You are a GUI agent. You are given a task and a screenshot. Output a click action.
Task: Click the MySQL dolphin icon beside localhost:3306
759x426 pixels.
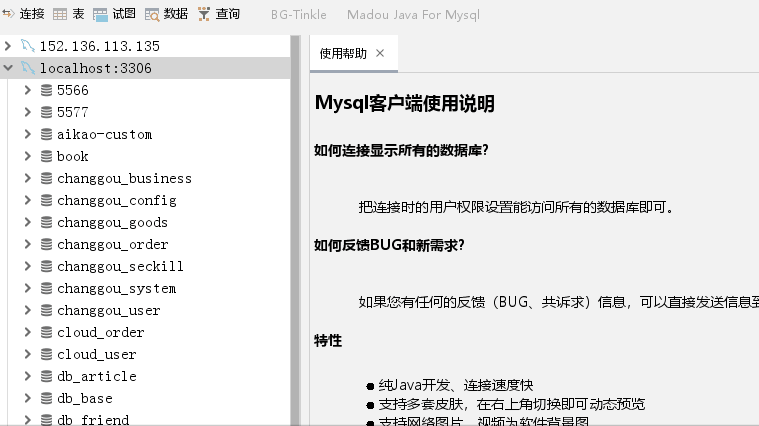point(28,68)
